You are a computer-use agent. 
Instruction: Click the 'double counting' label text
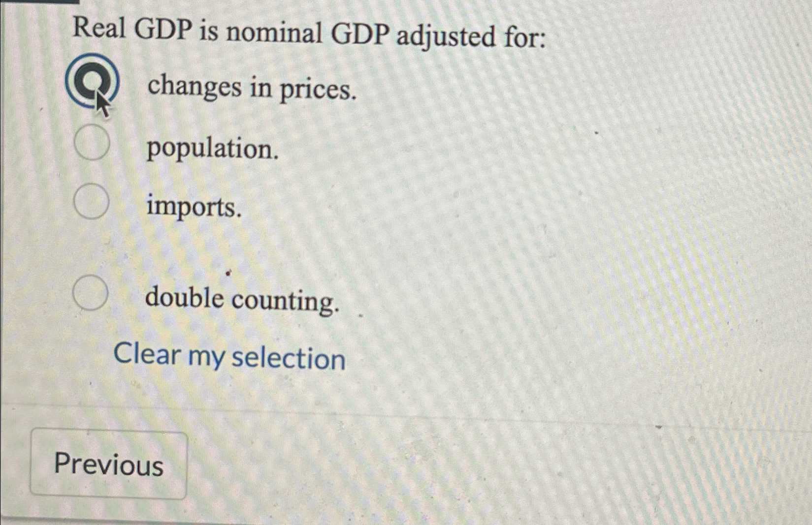pyautogui.click(x=242, y=300)
